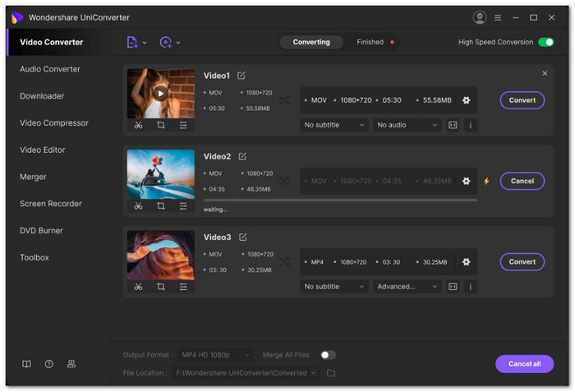Click the Video1 output format shuffle icon
The width and height of the screenshot is (575, 392).
(x=284, y=99)
